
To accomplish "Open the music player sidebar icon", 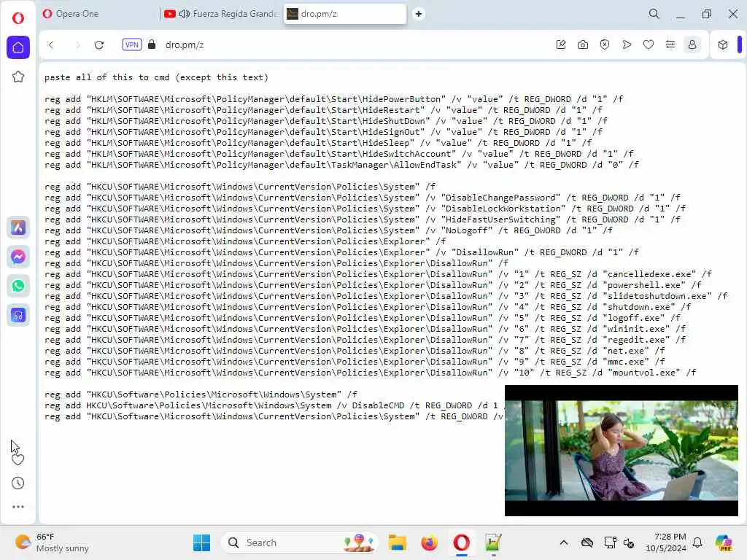I will point(18,315).
